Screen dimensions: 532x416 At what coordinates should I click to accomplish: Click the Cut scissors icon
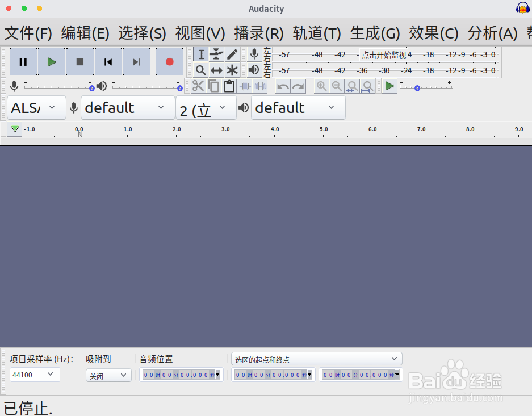click(x=199, y=86)
